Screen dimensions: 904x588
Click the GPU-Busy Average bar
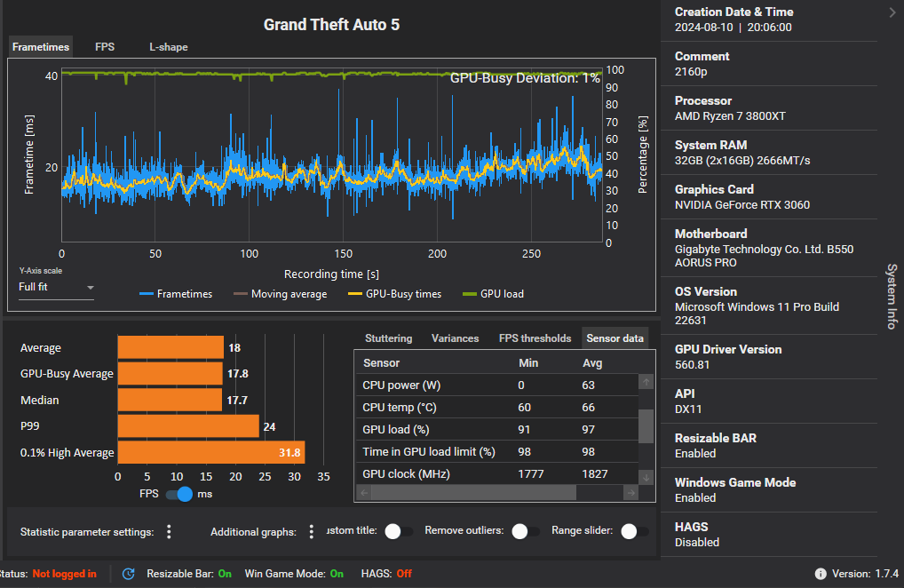tap(170, 374)
